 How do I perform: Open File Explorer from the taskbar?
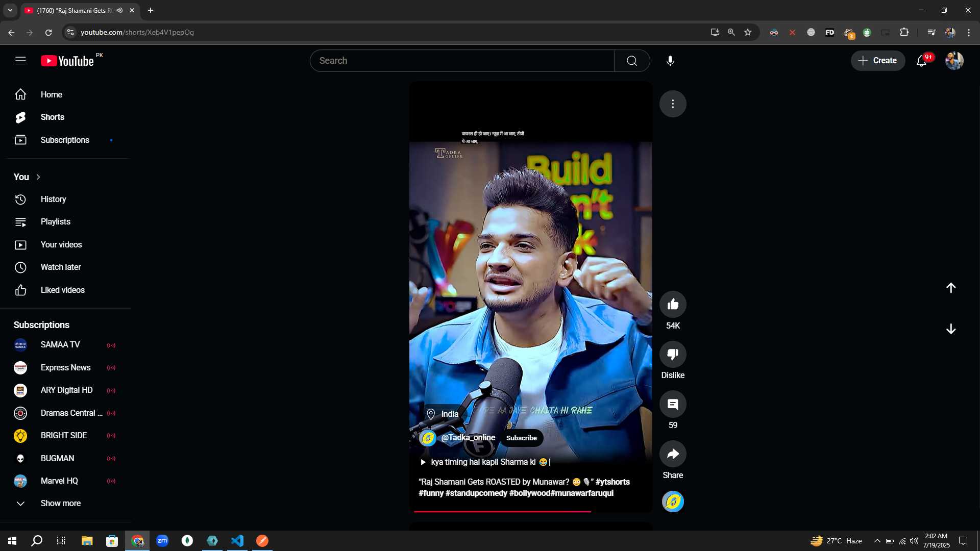pos(87,541)
